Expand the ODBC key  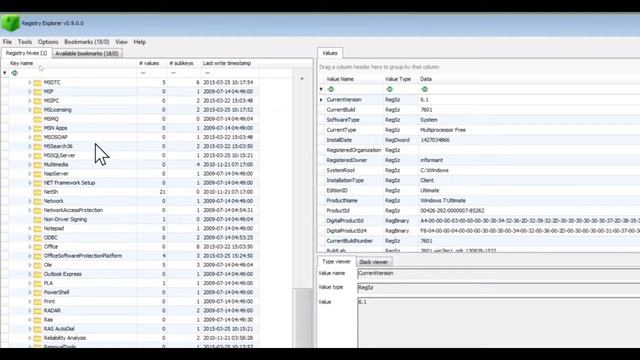[x=30, y=238]
